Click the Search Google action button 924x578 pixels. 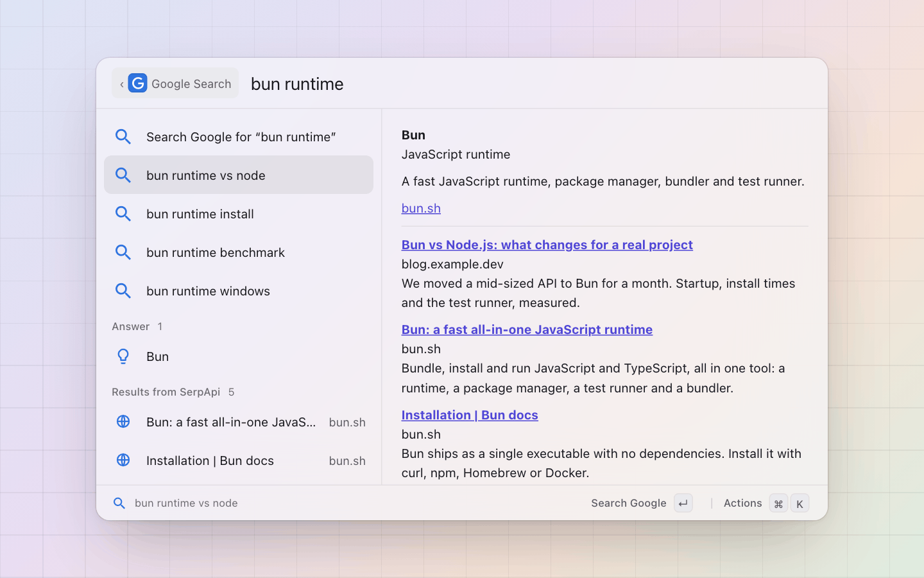tap(642, 503)
